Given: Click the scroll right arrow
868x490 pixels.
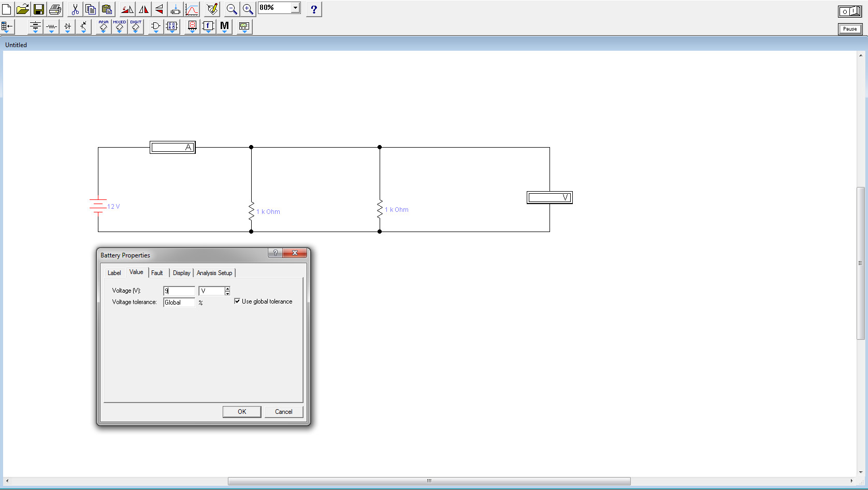Looking at the screenshot, I should [x=851, y=481].
